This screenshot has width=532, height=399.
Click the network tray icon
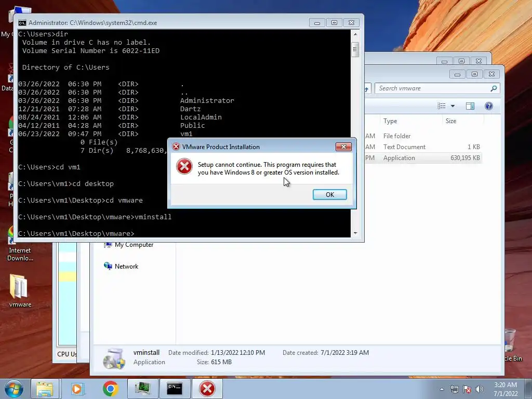[x=454, y=389]
